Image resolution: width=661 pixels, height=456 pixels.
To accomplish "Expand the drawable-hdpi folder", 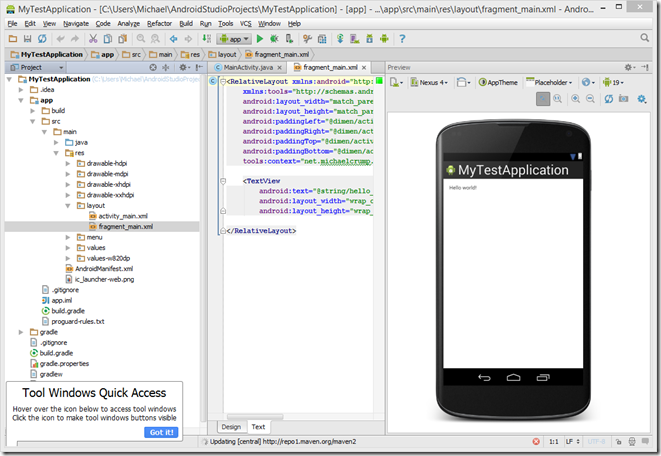I will 68,164.
